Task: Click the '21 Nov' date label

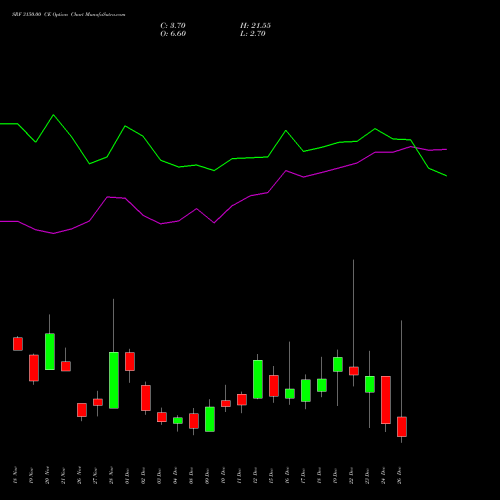Action: point(63,475)
